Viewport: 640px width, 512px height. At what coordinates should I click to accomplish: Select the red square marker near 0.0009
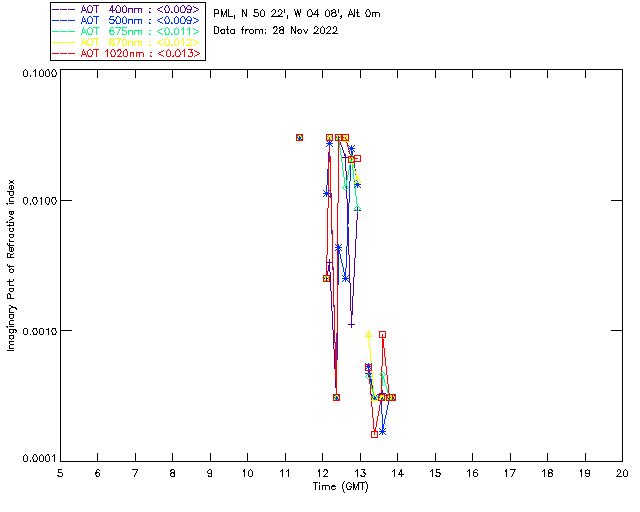[x=382, y=334]
